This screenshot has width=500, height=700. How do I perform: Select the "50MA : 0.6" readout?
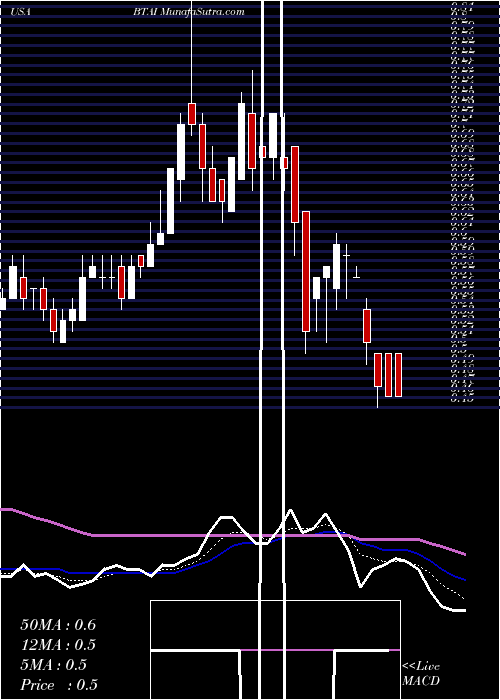click(58, 625)
